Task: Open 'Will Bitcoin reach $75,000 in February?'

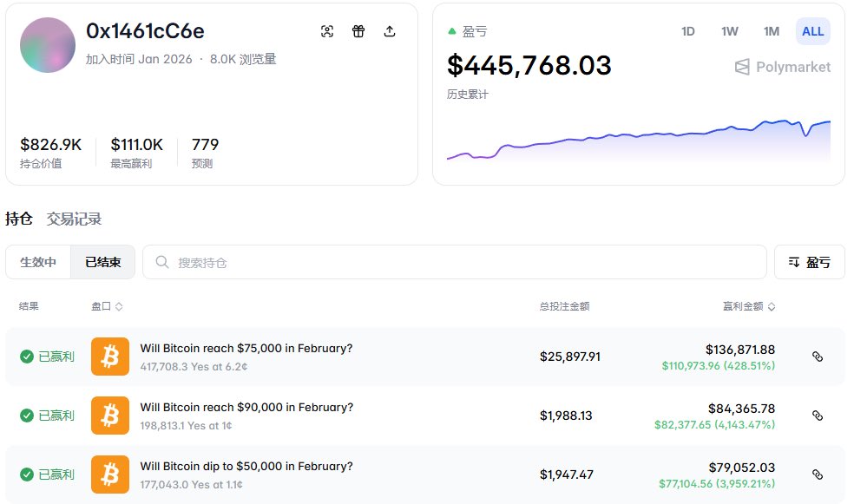Action: 246,349
